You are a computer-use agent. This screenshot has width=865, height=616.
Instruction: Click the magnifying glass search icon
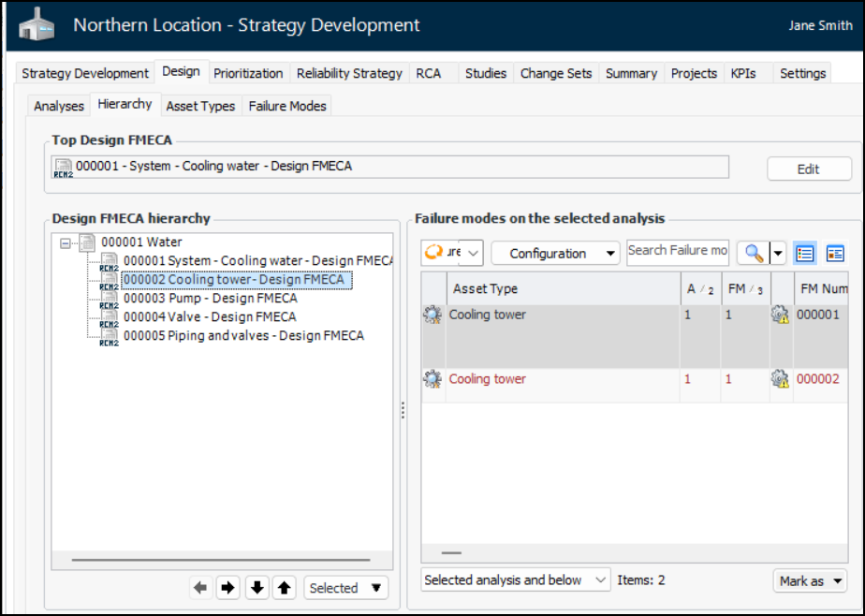point(754,253)
